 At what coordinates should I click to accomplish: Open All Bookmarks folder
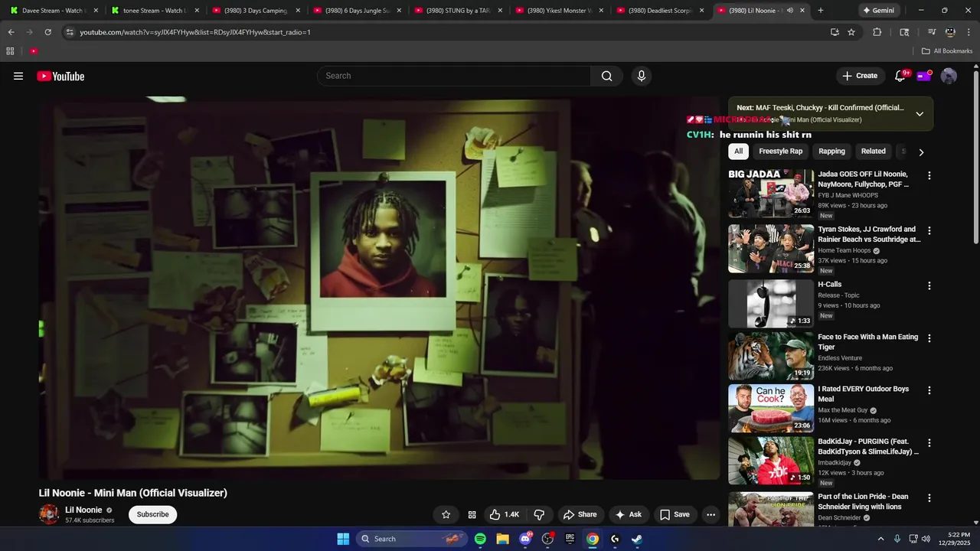pos(947,51)
